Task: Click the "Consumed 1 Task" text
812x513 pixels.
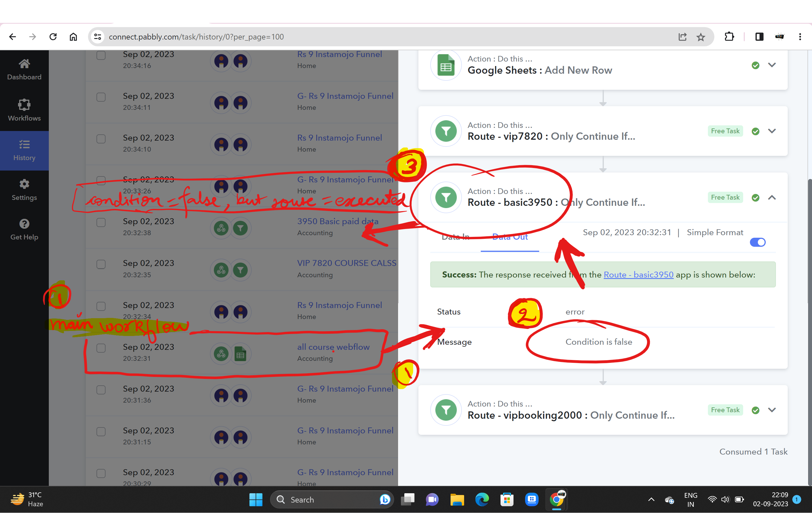Action: [753, 452]
